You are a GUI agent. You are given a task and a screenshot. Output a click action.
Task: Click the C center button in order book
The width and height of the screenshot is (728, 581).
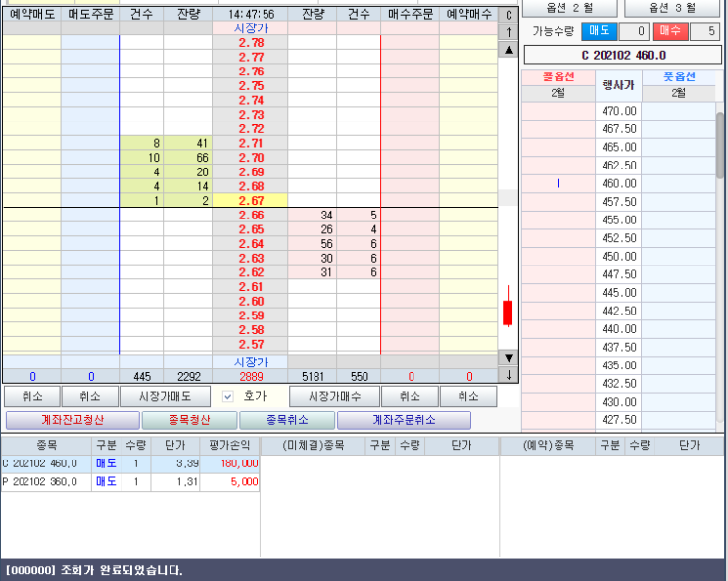(509, 15)
